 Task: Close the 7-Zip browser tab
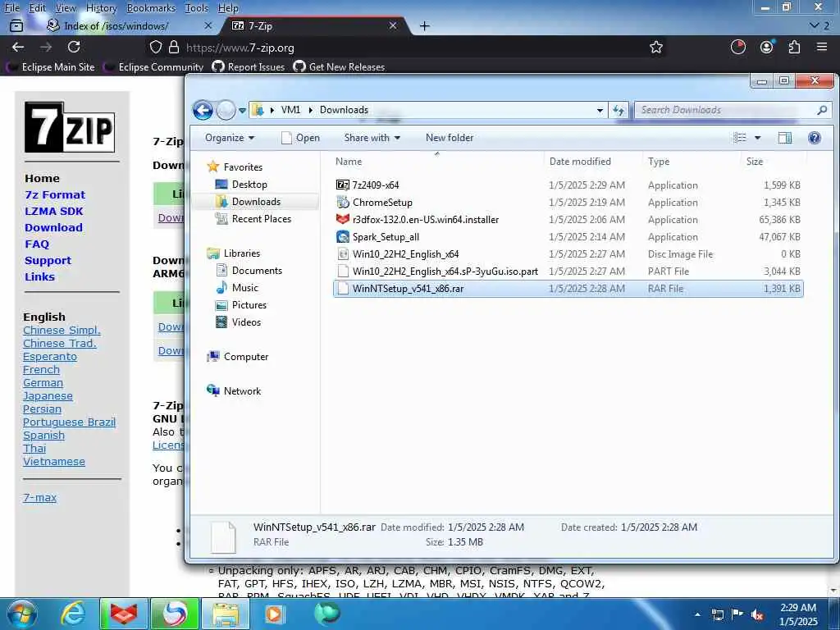[x=393, y=25]
